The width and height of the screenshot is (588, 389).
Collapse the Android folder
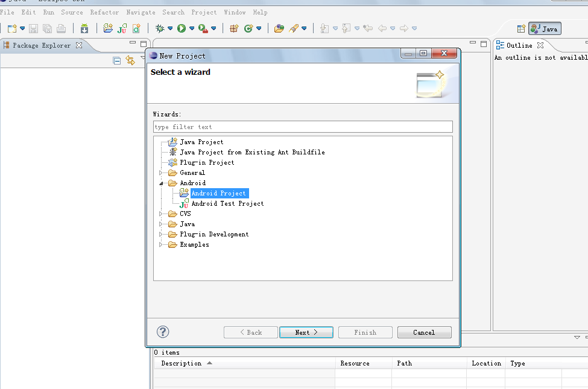[161, 183]
